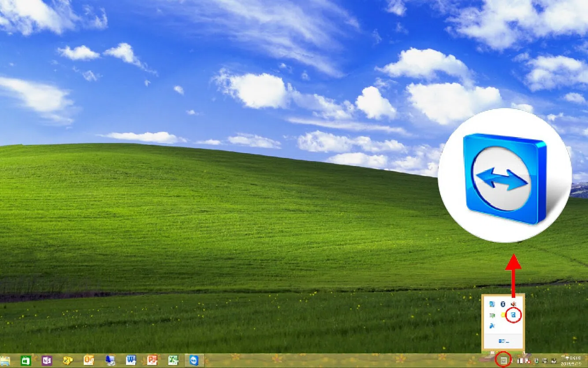
Task: Launch Microsoft Word from the taskbar
Action: (132, 361)
